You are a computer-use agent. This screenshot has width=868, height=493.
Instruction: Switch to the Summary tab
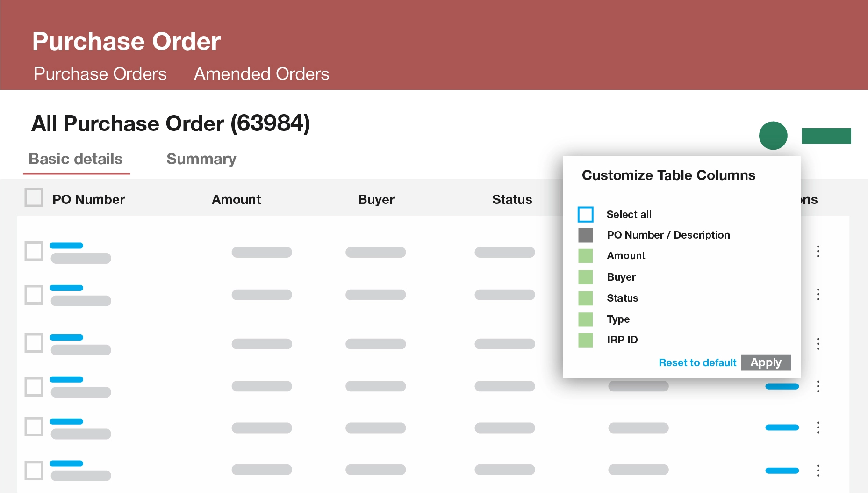coord(201,159)
